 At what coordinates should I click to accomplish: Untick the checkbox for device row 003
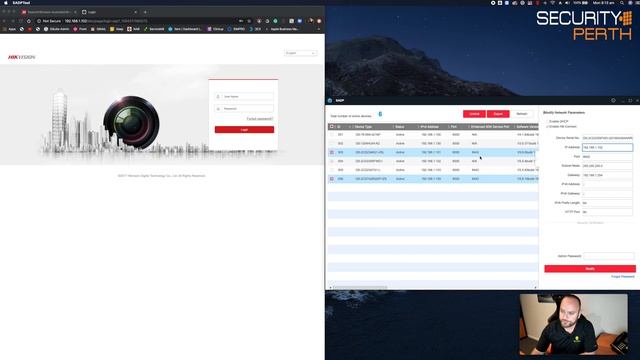click(331, 152)
